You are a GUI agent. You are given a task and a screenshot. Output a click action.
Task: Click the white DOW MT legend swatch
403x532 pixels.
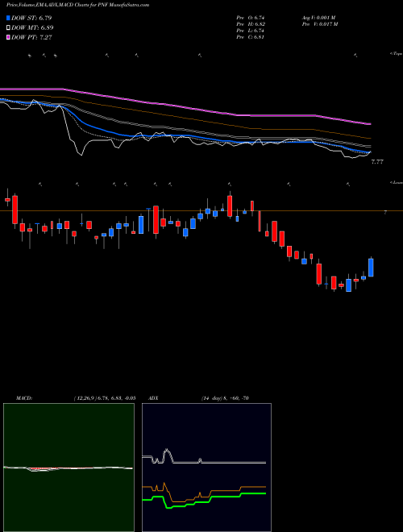[8, 28]
